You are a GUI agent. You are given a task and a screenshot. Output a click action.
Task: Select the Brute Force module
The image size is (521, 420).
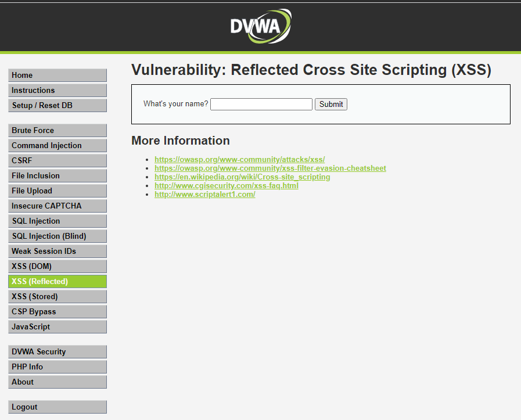click(x=58, y=130)
